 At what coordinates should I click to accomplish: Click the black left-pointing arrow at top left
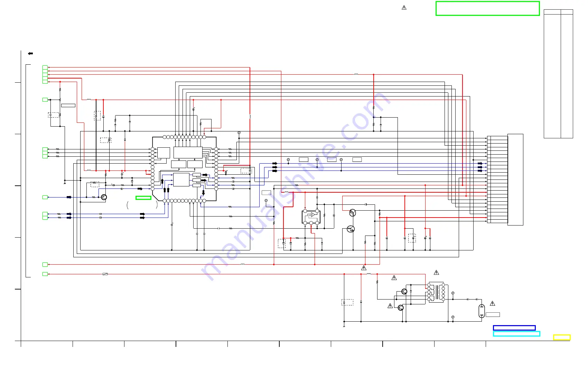(x=30, y=54)
